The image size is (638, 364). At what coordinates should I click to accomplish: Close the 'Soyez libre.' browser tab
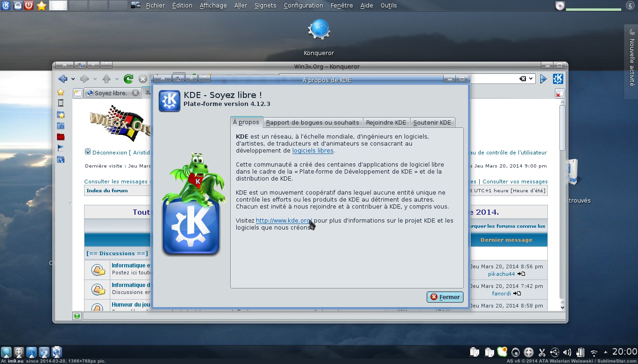(135, 93)
